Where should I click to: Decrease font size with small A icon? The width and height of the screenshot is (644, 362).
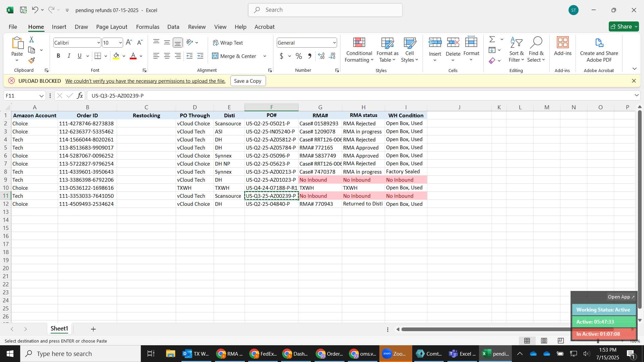[x=140, y=43]
